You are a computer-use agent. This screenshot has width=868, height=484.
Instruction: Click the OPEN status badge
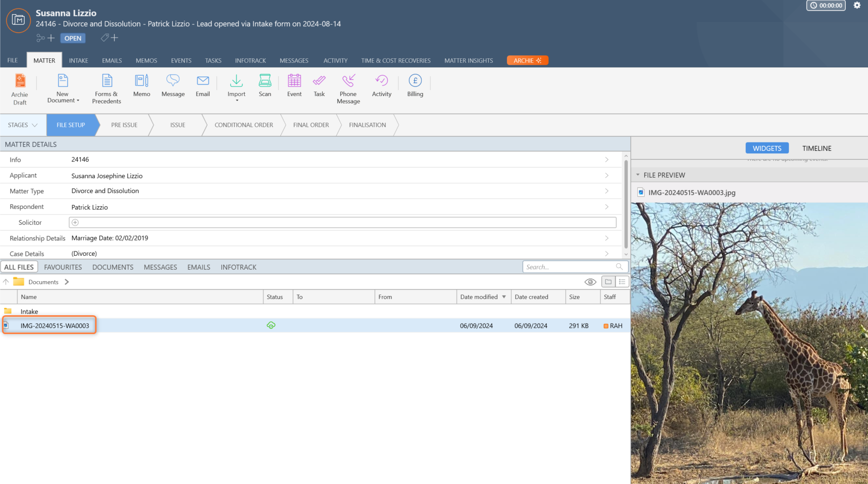tap(73, 38)
